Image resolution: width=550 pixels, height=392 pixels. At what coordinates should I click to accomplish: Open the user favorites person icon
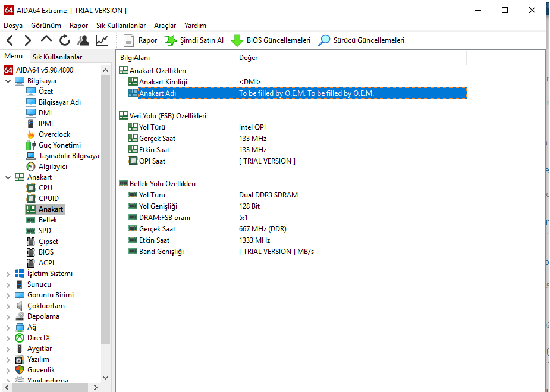(x=83, y=40)
